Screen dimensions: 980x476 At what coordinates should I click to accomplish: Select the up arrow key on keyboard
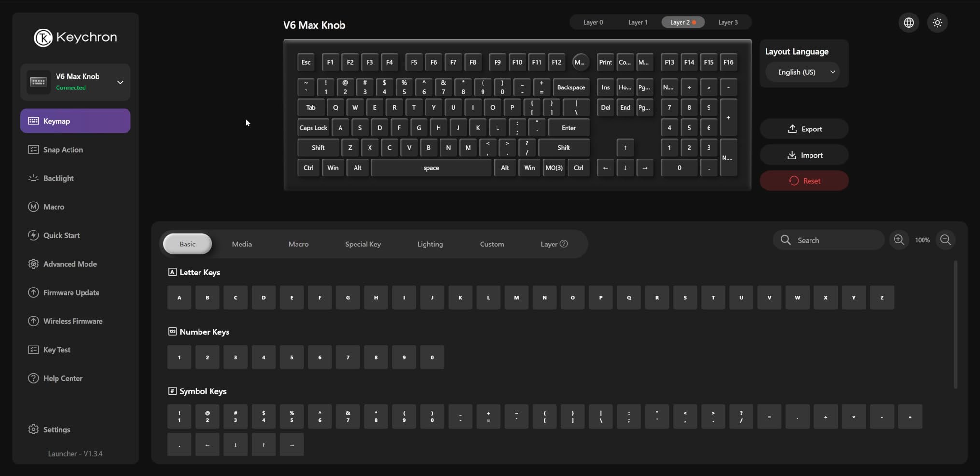click(x=625, y=147)
